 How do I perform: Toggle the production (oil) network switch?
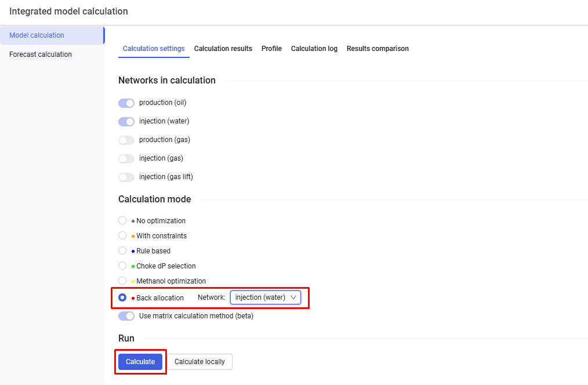pyautogui.click(x=126, y=103)
